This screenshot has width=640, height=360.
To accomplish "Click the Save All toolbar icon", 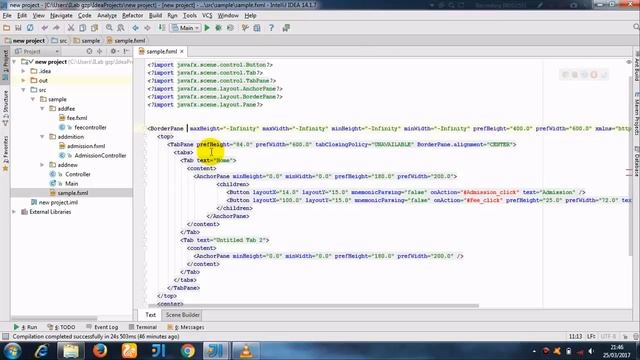I will tap(18, 28).
